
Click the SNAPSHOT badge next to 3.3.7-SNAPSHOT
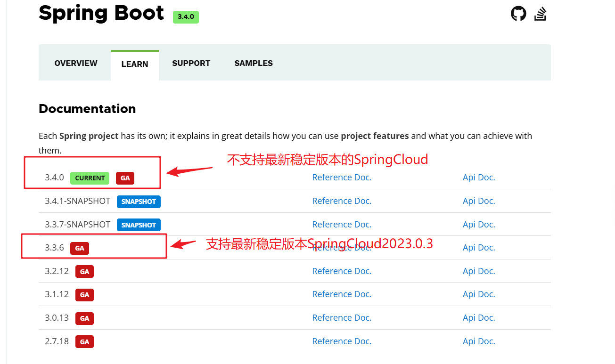click(x=139, y=225)
